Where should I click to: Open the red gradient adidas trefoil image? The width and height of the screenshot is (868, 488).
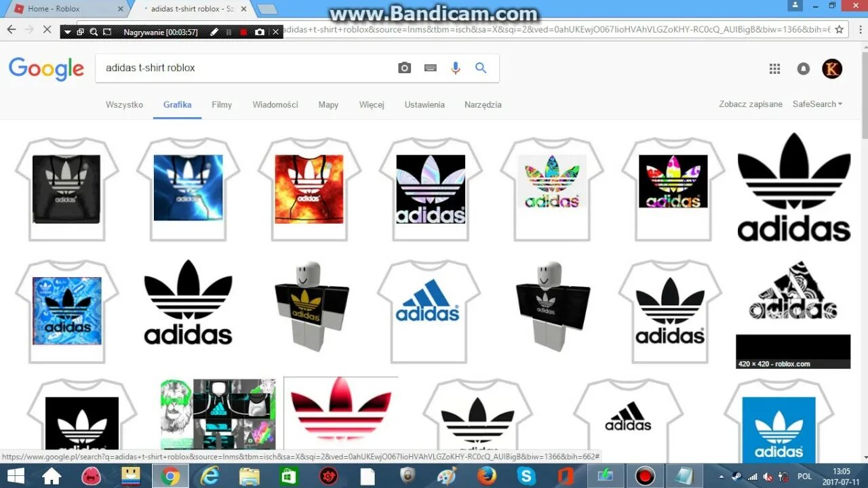click(x=340, y=412)
